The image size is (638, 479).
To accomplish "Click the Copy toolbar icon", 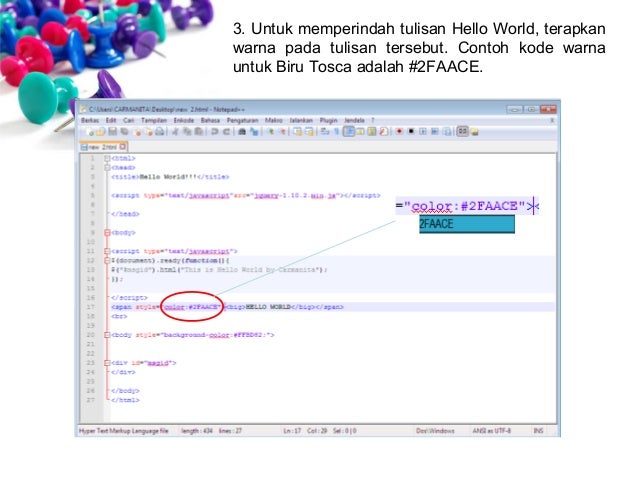I will [x=186, y=131].
